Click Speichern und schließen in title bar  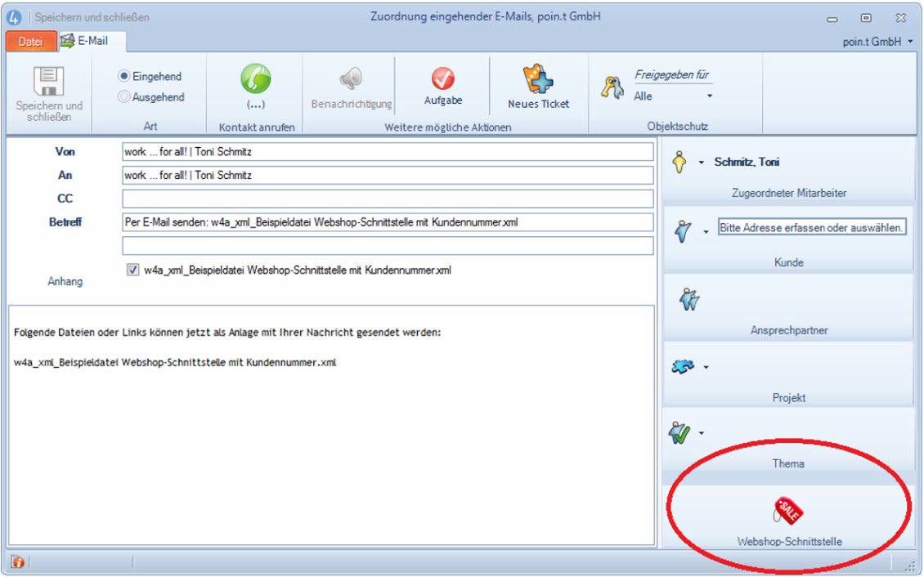click(92, 17)
